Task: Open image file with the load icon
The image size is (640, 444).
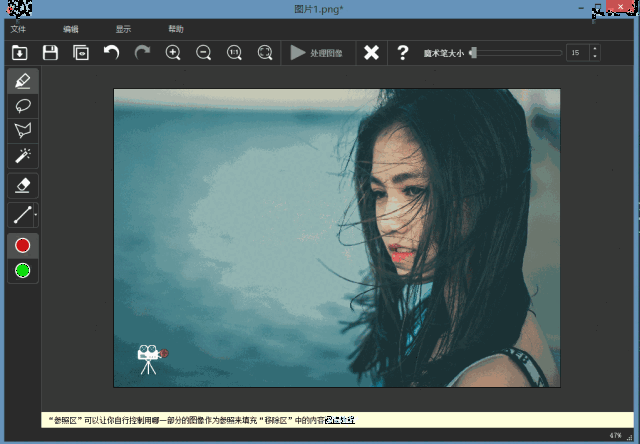Action: (x=20, y=53)
